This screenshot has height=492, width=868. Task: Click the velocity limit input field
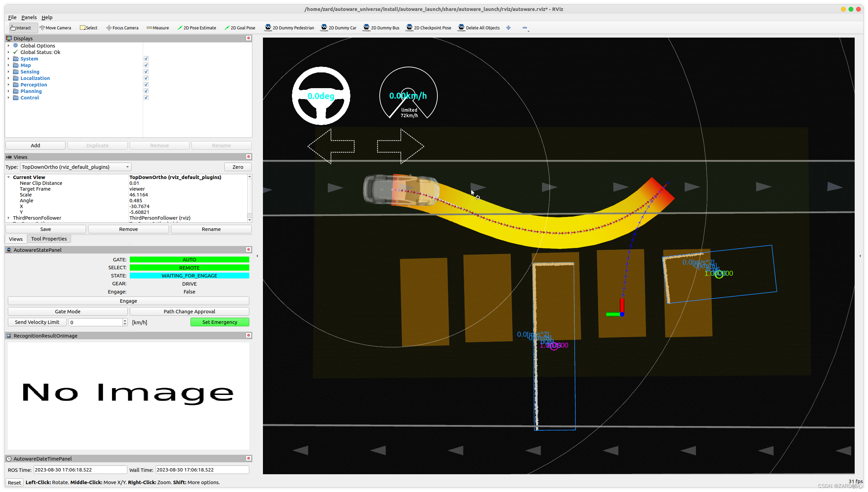click(96, 322)
